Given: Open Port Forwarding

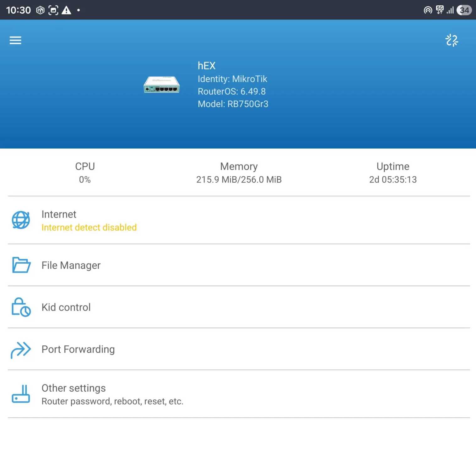Looking at the screenshot, I should coord(239,349).
